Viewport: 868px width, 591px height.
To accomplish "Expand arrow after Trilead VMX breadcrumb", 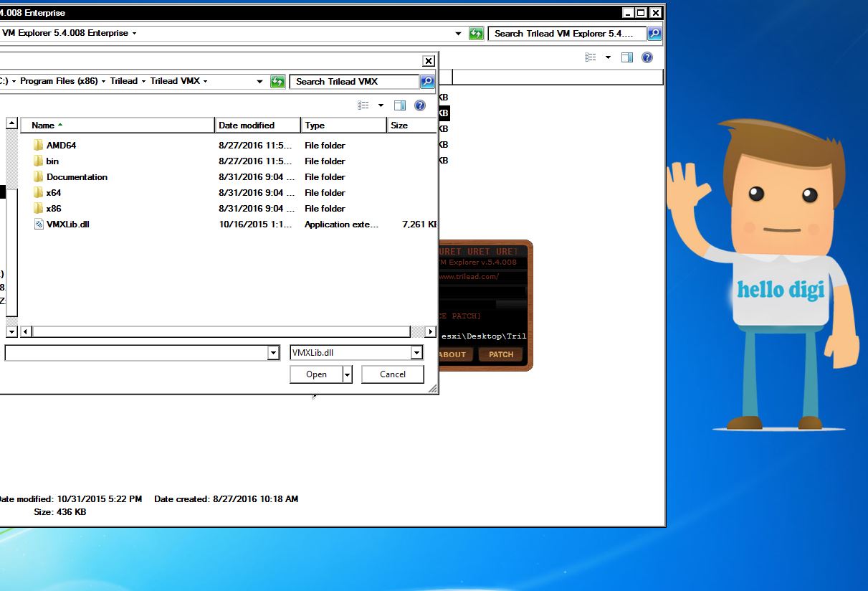I will coord(206,81).
